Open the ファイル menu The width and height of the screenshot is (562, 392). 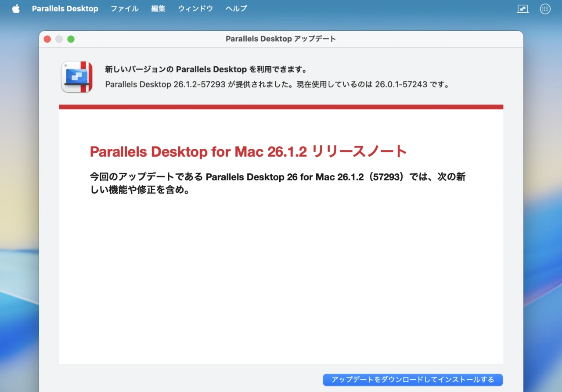(x=124, y=8)
